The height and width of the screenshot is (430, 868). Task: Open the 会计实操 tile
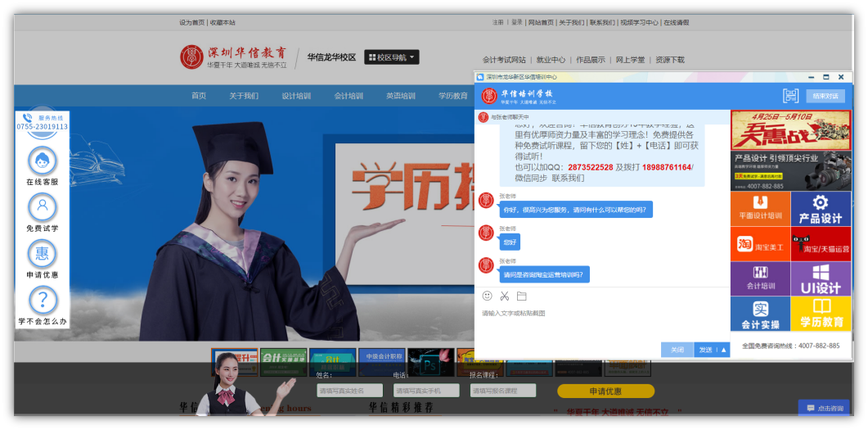(760, 314)
